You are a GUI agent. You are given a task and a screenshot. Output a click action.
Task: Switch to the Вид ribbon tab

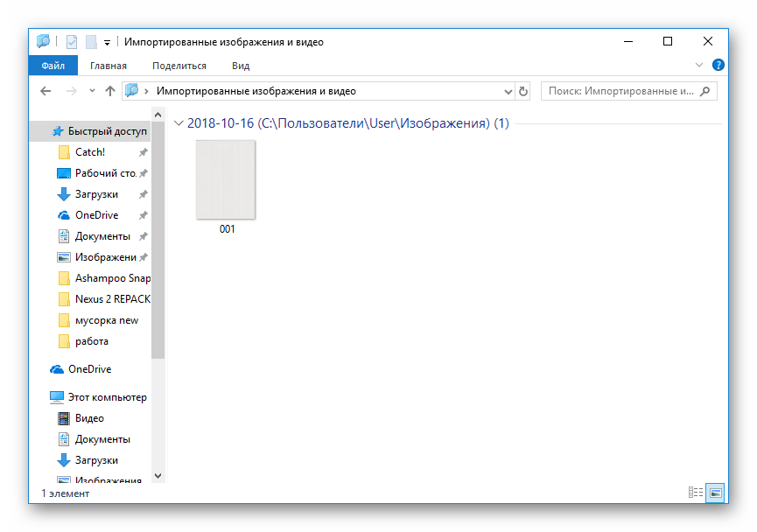[x=241, y=66]
